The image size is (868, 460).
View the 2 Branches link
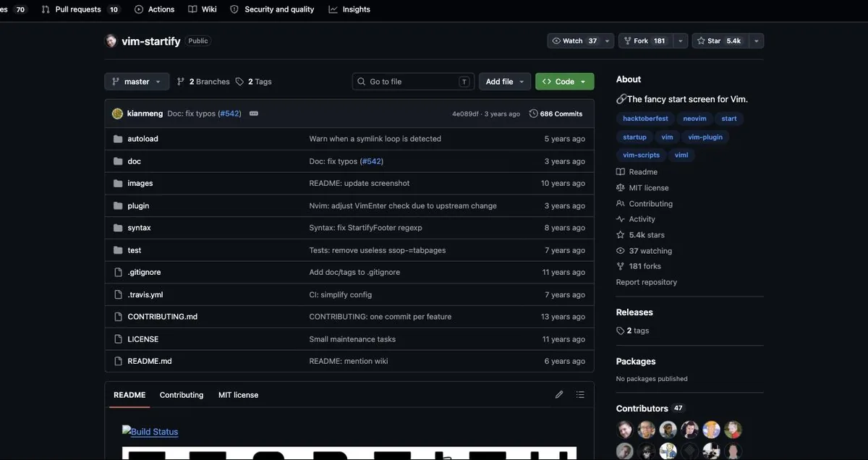tap(203, 82)
